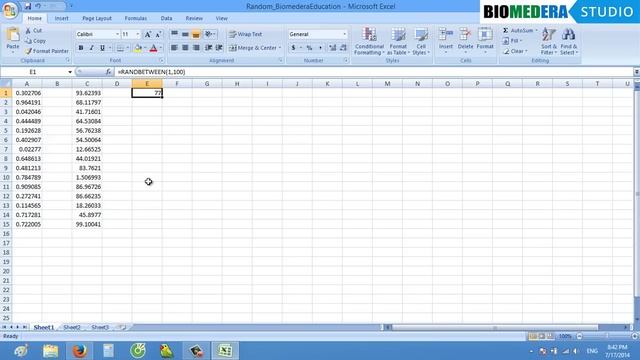Toggle Underline formatting
This screenshot has height=360, width=640.
[102, 48]
